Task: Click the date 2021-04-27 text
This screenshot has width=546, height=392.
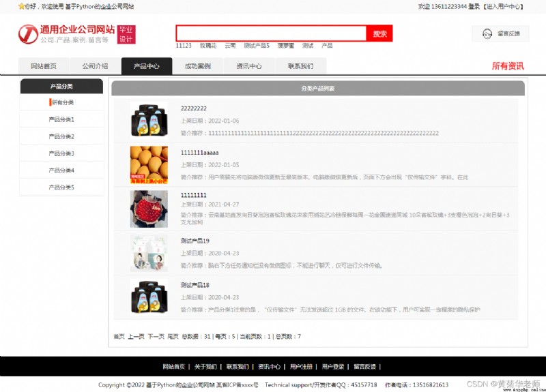Action: [224, 204]
